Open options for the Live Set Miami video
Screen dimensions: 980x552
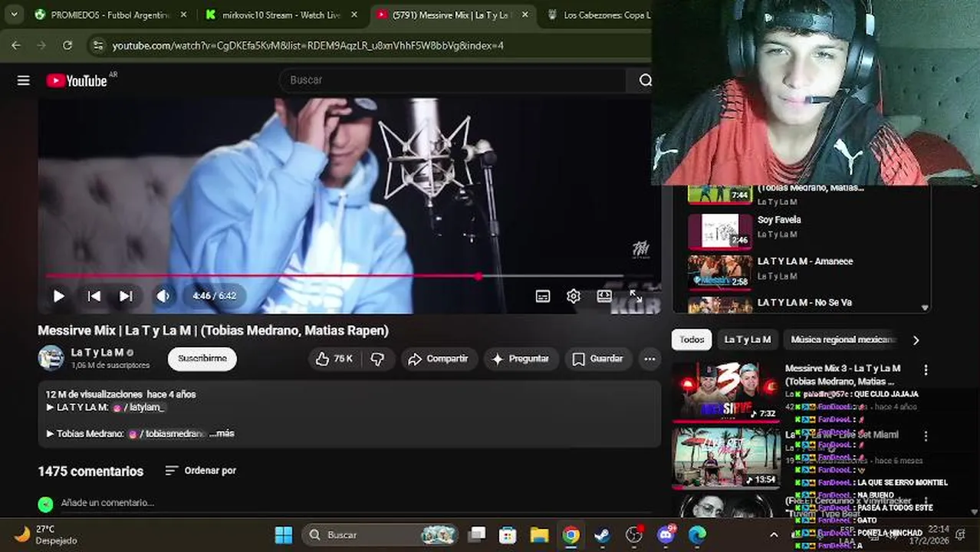click(x=926, y=435)
